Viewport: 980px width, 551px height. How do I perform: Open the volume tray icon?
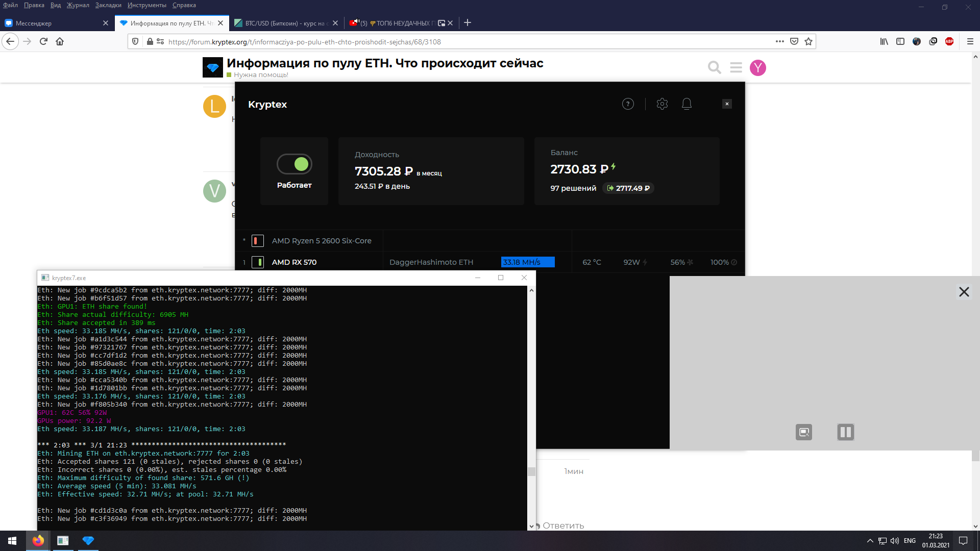point(895,541)
